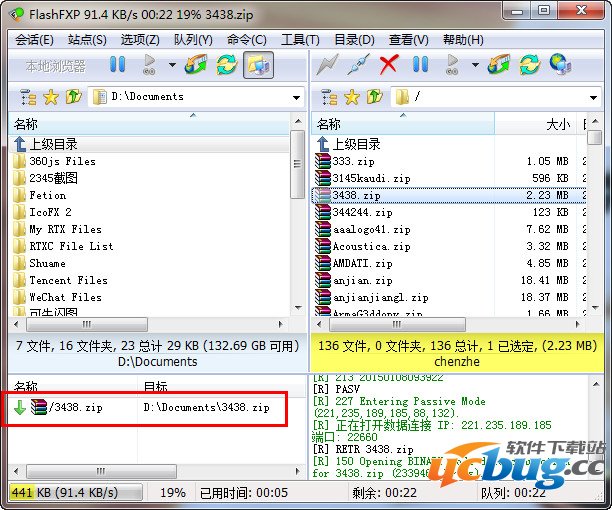Toggle the local browser view button
Image resolution: width=612 pixels, height=510 pixels.
coord(257,66)
